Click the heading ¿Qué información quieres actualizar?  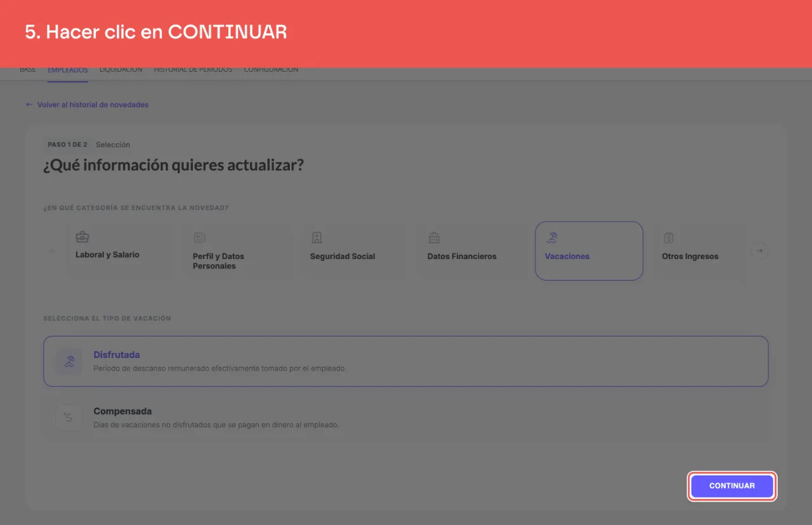point(173,166)
